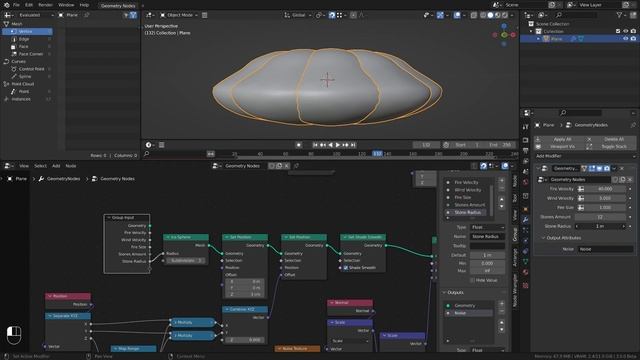Jump to timeline end button
This screenshot has height=360, width=640.
click(353, 145)
